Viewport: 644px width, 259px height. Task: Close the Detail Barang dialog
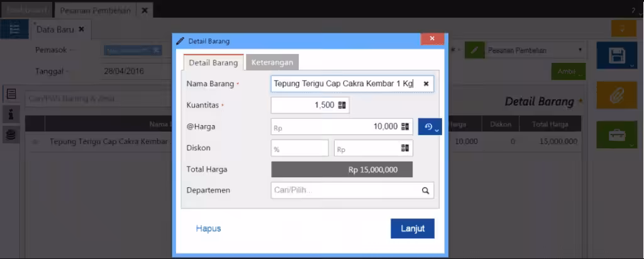(432, 38)
